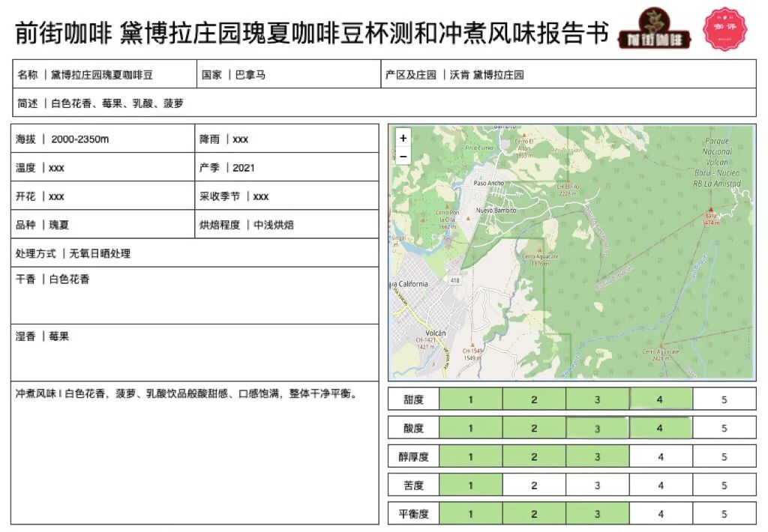Set 甜度 sweetness rating to 5

(724, 399)
